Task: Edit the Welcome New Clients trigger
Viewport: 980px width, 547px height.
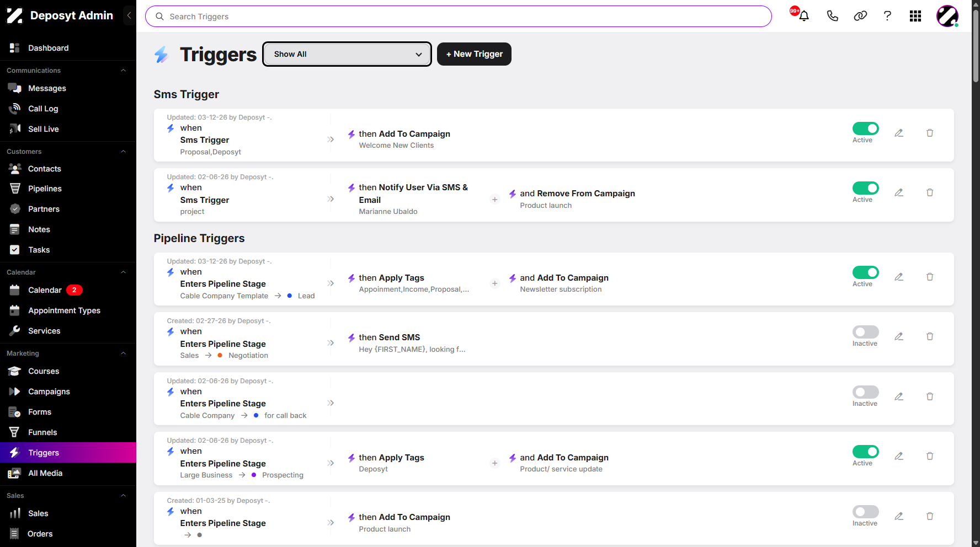Action: tap(899, 133)
